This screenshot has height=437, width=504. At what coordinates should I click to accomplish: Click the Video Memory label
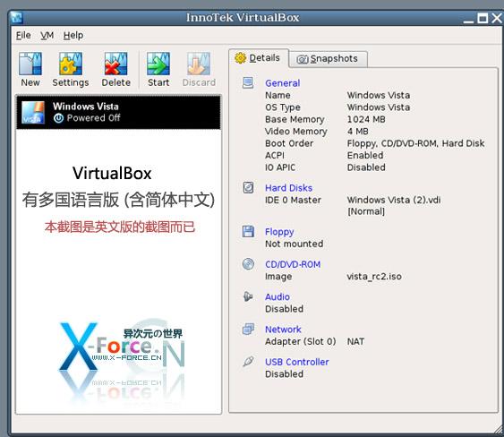click(x=296, y=132)
